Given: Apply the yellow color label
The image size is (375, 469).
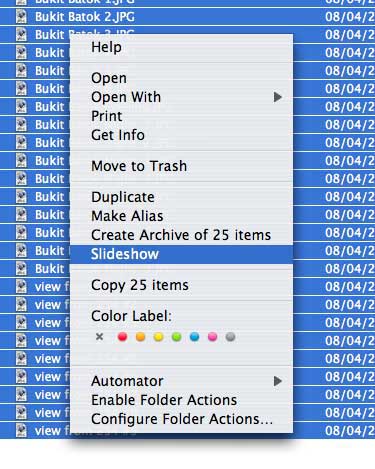Looking at the screenshot, I should coord(159,337).
